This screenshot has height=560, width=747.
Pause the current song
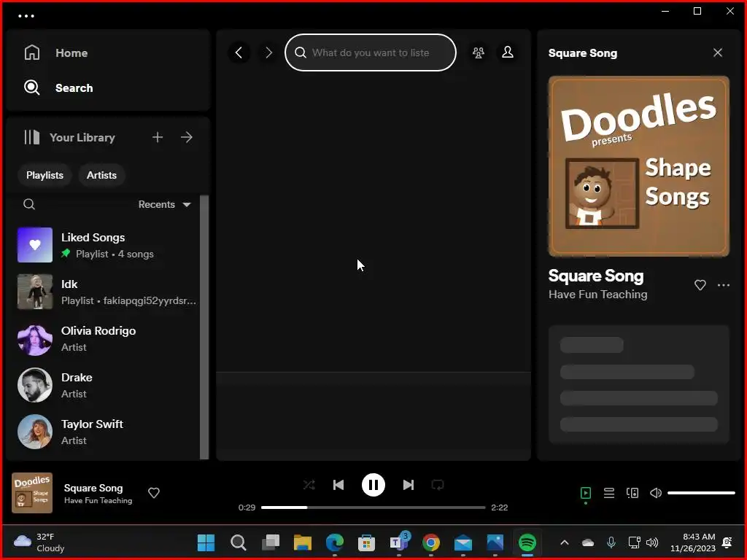[373, 485]
